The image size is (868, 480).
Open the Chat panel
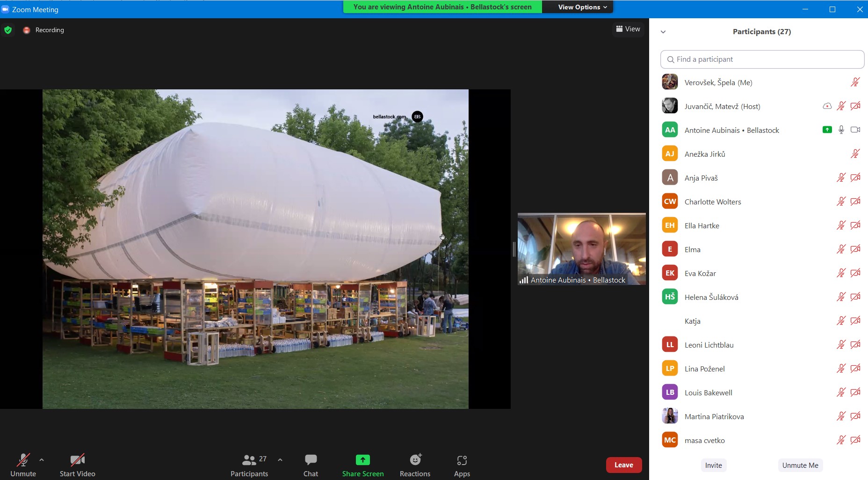311,465
